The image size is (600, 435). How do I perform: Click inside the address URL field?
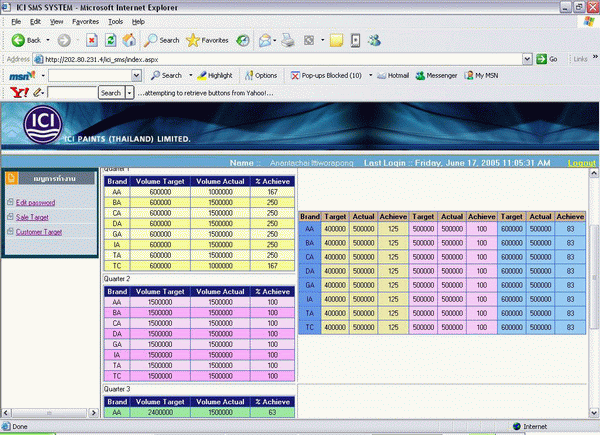(x=283, y=59)
